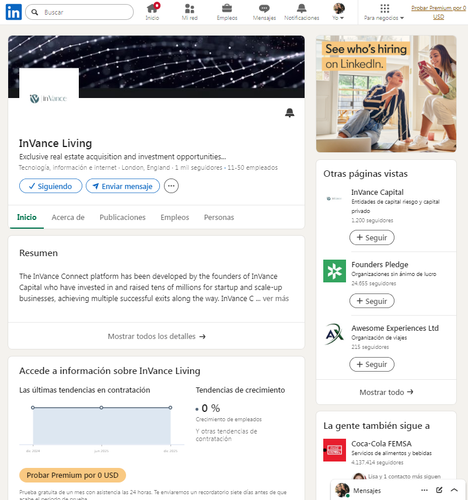This screenshot has width=468, height=500.
Task: Follow InVance Capital with Seguir
Action: (x=372, y=238)
